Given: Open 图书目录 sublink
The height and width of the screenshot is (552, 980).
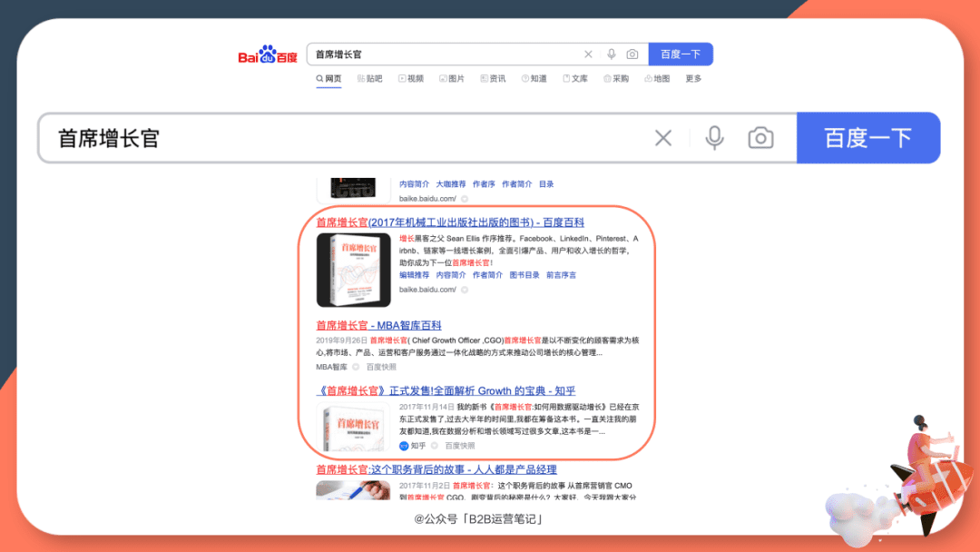Looking at the screenshot, I should [524, 275].
